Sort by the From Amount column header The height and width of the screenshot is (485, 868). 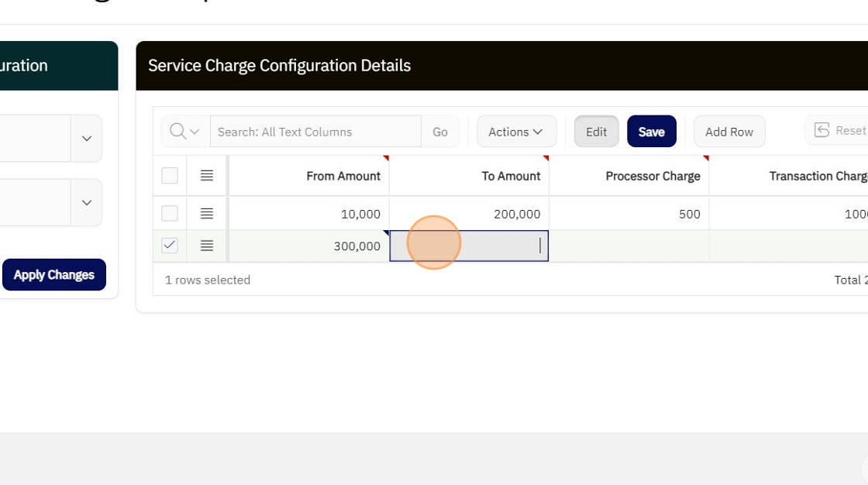click(x=343, y=176)
